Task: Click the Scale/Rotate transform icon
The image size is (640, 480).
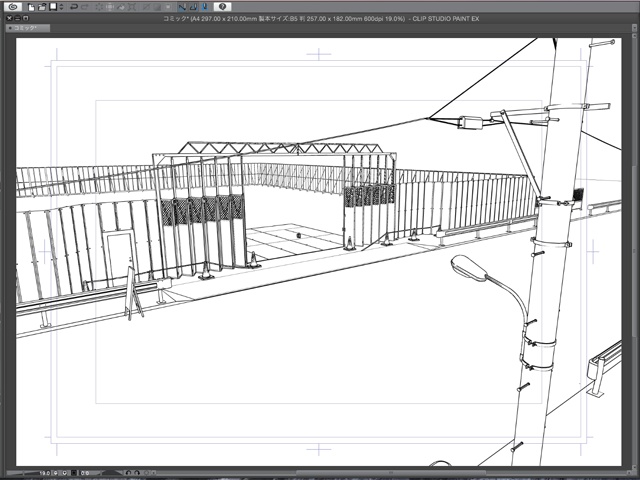Action: pyautogui.click(x=132, y=7)
